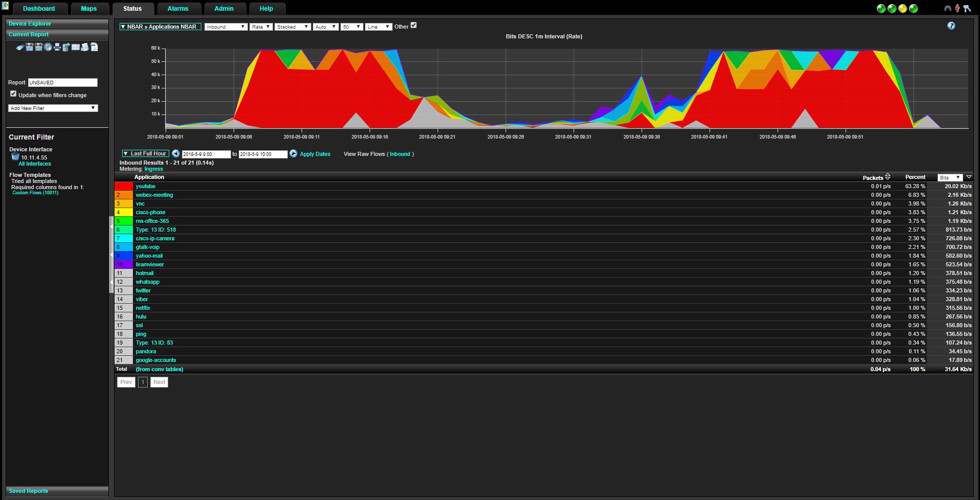The image size is (980, 500).
Task: Open the 50 results count dropdown
Action: pyautogui.click(x=352, y=27)
